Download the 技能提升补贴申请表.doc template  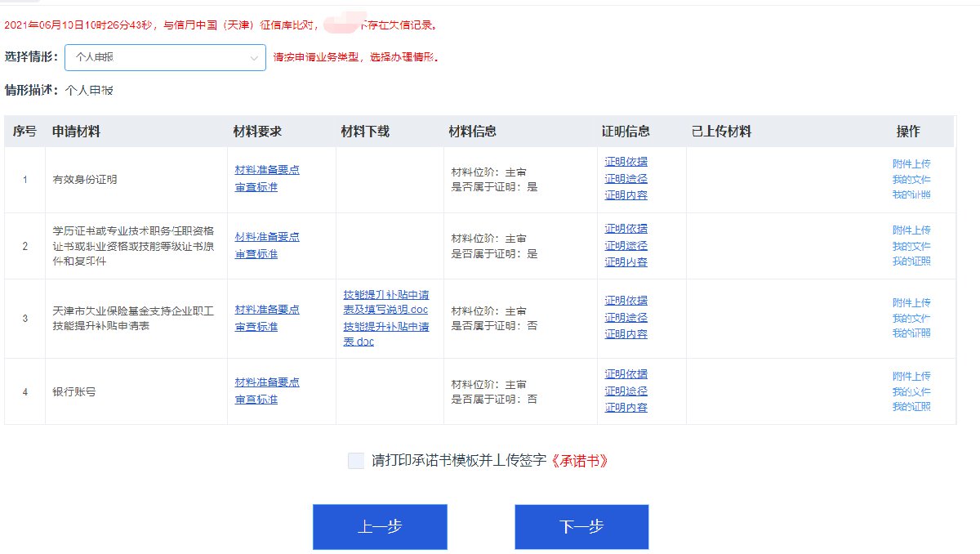coord(385,333)
